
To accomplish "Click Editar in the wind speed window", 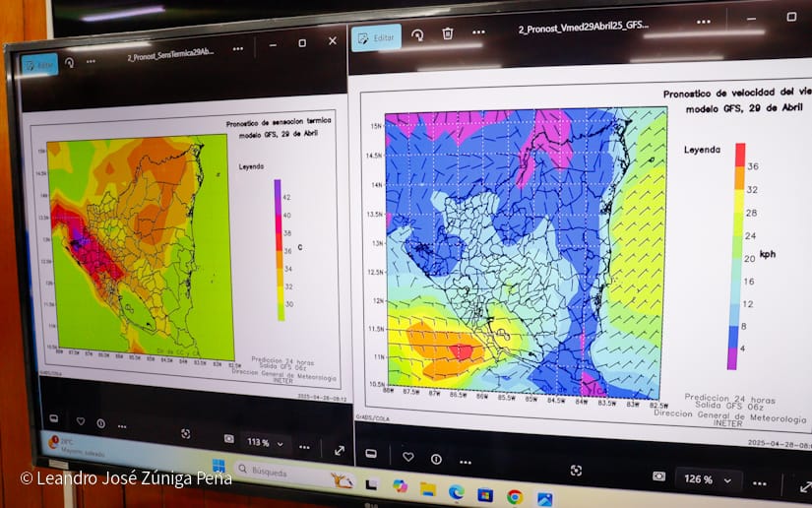I will [376, 37].
